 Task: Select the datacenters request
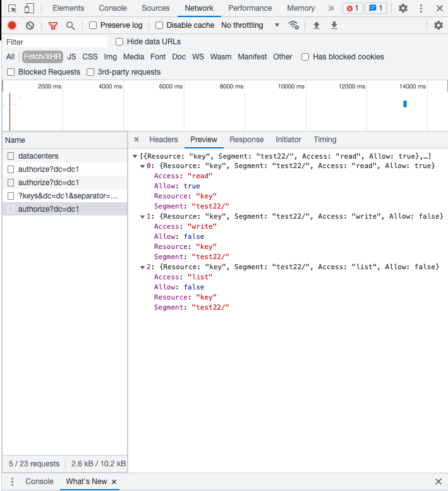[38, 156]
